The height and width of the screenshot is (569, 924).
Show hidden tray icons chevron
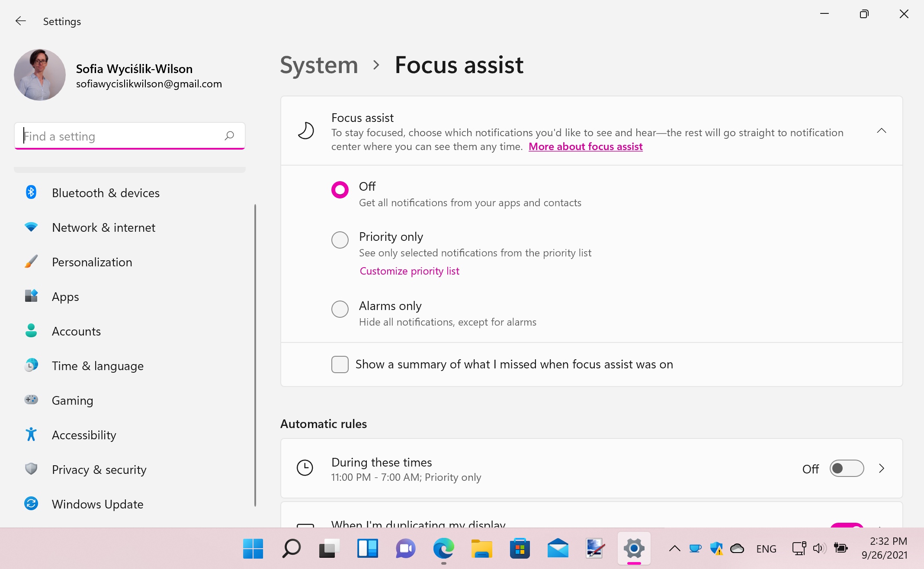[674, 549]
